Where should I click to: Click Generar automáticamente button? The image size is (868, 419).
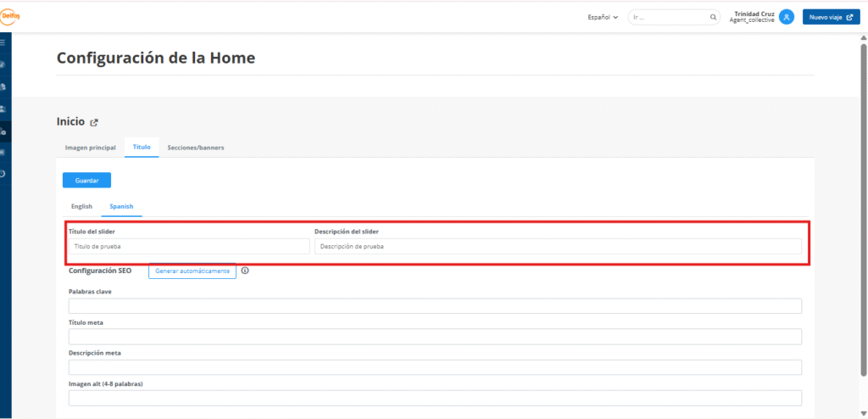(x=192, y=271)
